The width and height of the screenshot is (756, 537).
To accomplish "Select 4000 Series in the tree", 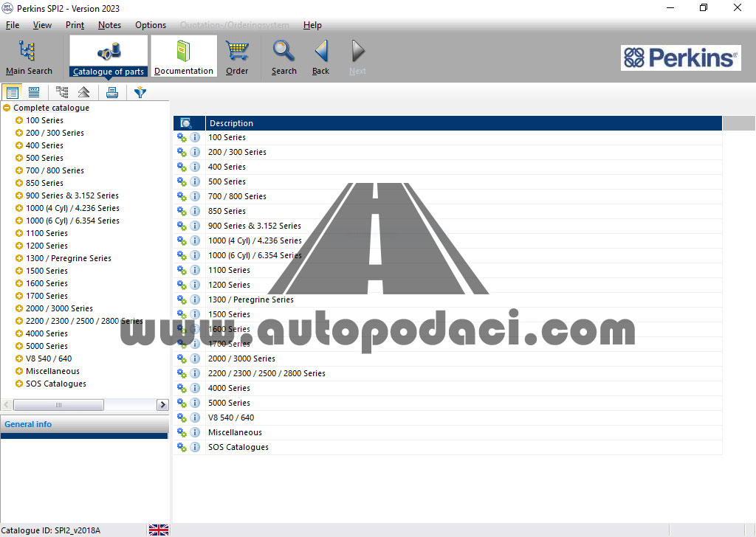I will (x=47, y=333).
